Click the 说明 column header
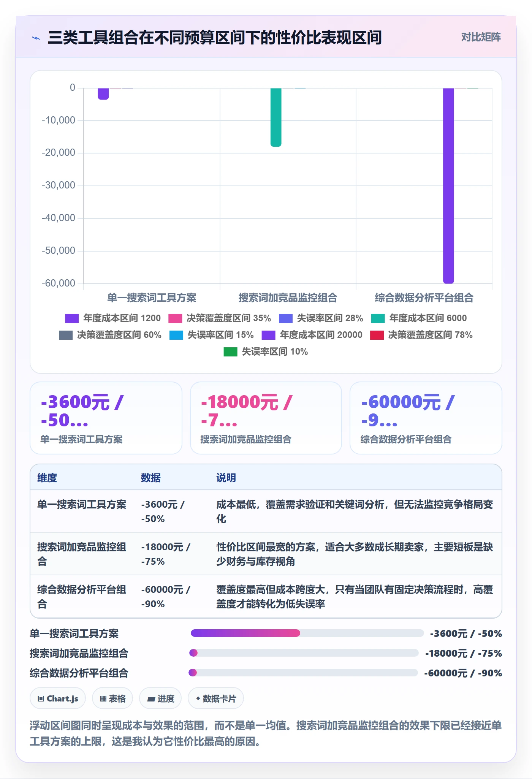This screenshot has width=532, height=779. pos(226,478)
